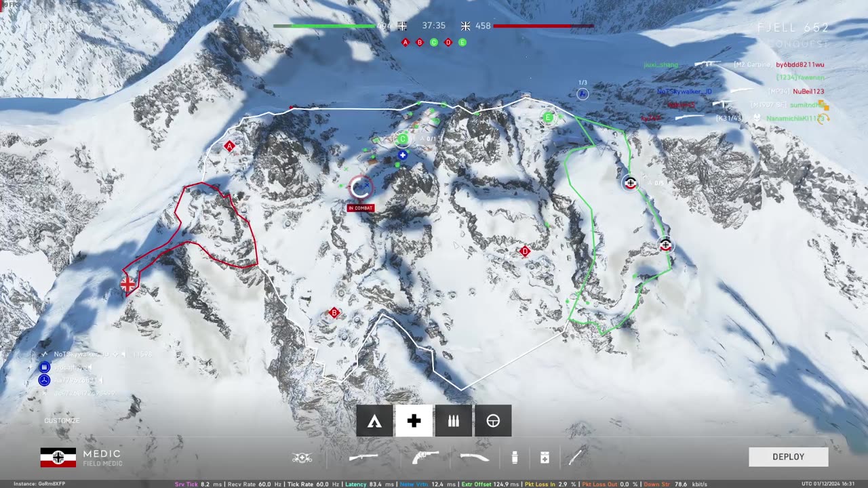
Task: Click the Latency 83.4 ms readout
Action: (x=370, y=484)
